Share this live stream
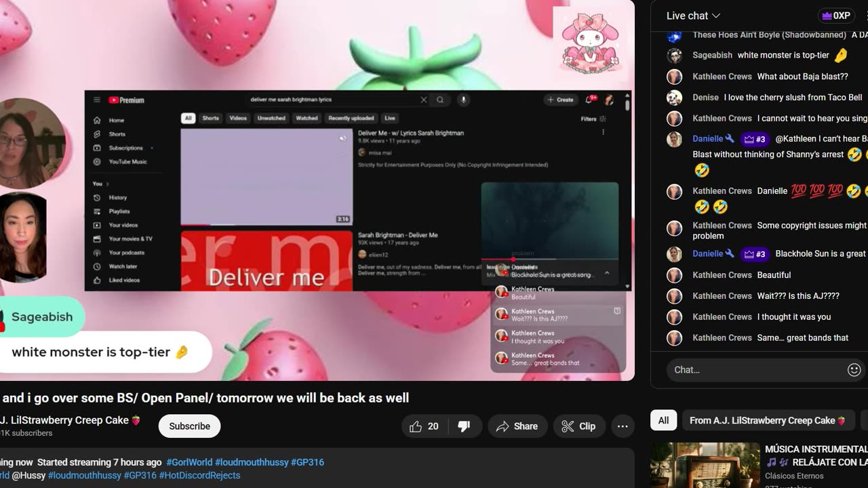The width and height of the screenshot is (868, 488). coord(517,426)
